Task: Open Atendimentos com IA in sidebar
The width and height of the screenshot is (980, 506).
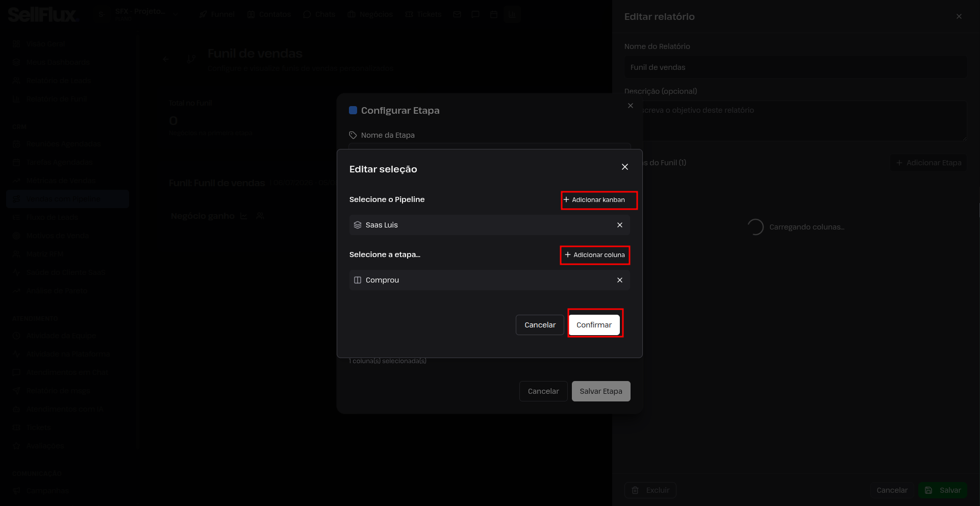Action: coord(68,409)
